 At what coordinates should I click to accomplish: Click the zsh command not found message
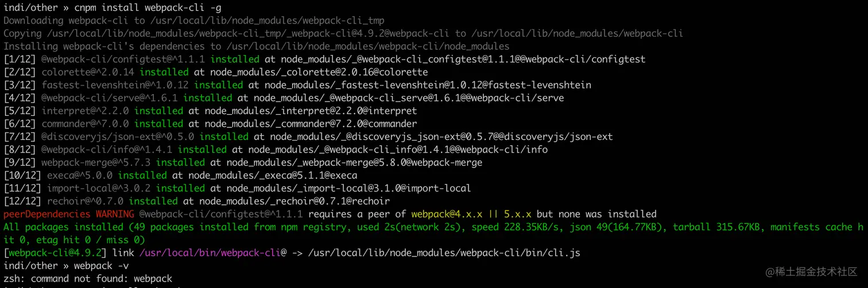[88, 279]
